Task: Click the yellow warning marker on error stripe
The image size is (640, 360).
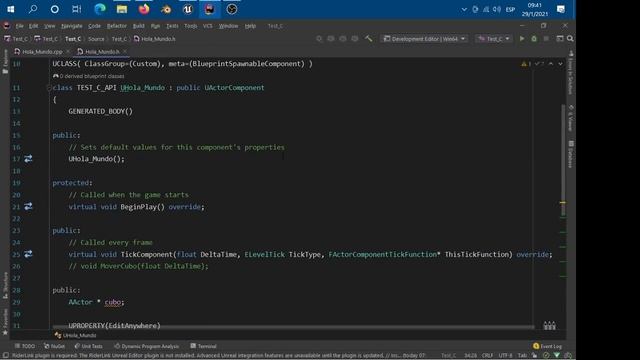Action: [x=562, y=202]
